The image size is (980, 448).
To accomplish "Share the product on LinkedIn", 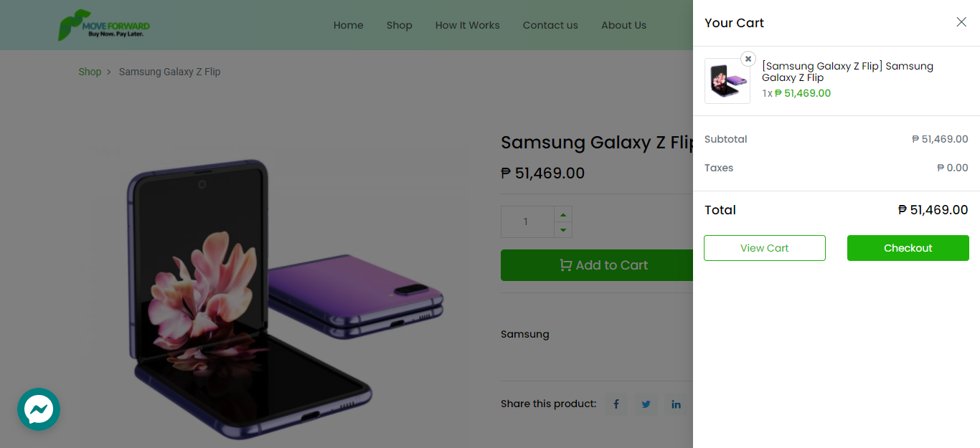I will 675,404.
